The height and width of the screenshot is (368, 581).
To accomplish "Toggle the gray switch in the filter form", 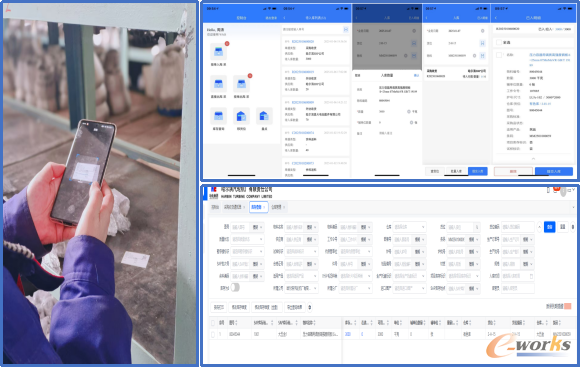I will point(235,288).
